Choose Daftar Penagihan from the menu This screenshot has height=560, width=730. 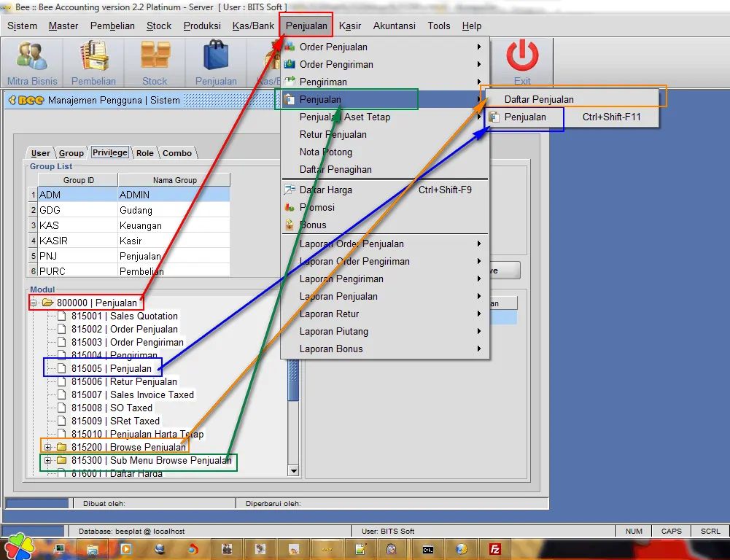tap(384, 169)
